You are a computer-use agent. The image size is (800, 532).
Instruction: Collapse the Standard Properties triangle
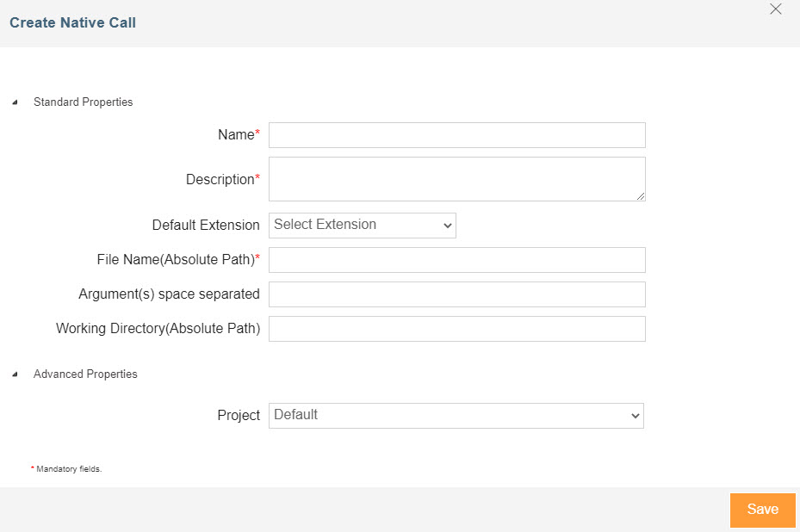tap(14, 102)
